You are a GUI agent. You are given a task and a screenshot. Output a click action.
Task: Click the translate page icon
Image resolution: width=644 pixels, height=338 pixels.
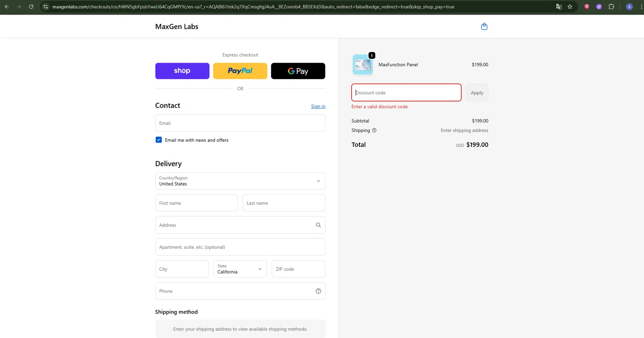(559, 7)
